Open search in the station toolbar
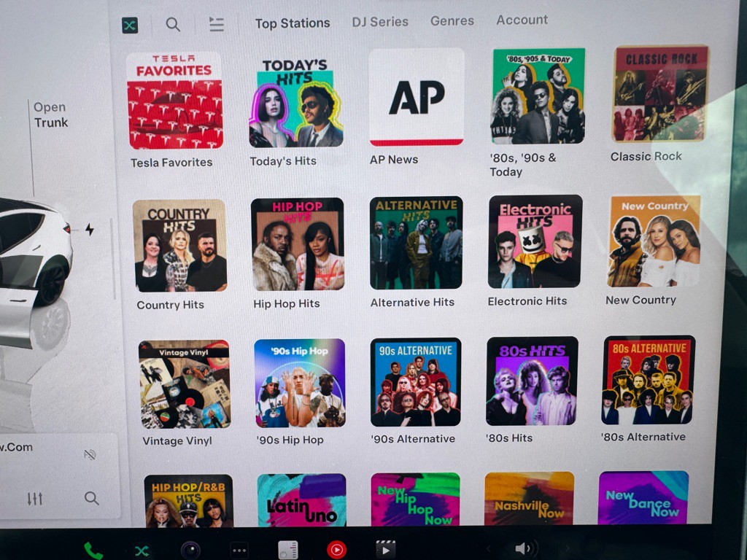This screenshot has height=560, width=747. (173, 24)
